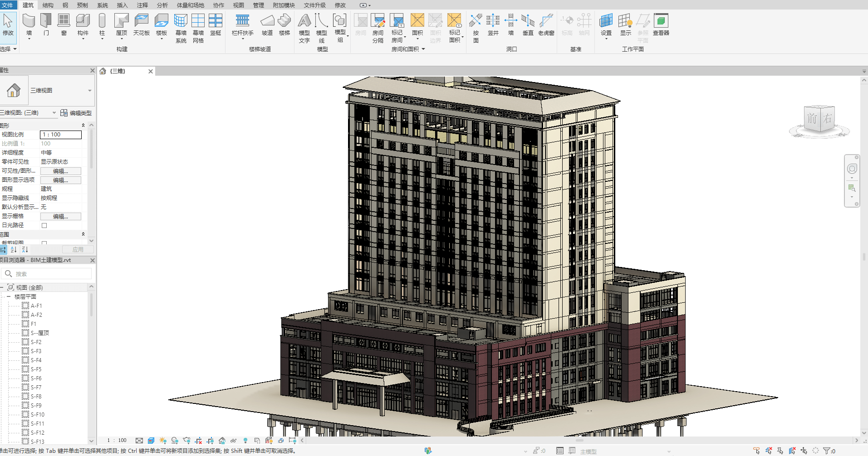The height and width of the screenshot is (456, 868).
Task: Collapse the Floor Plans (楼层平面) tree node
Action: pyautogui.click(x=9, y=296)
